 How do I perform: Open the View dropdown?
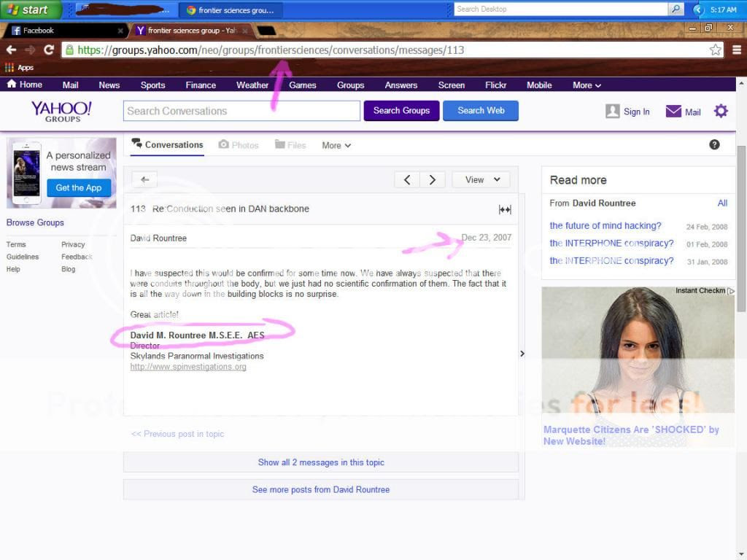pyautogui.click(x=481, y=179)
